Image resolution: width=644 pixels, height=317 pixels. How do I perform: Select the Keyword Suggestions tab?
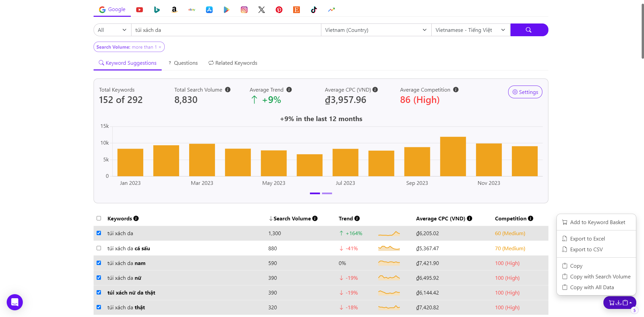127,63
